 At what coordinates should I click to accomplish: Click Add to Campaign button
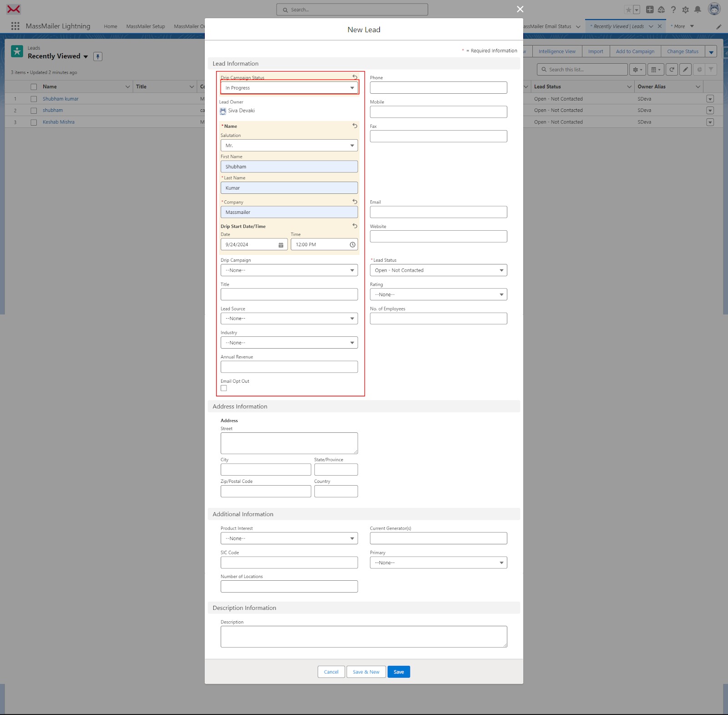[635, 51]
